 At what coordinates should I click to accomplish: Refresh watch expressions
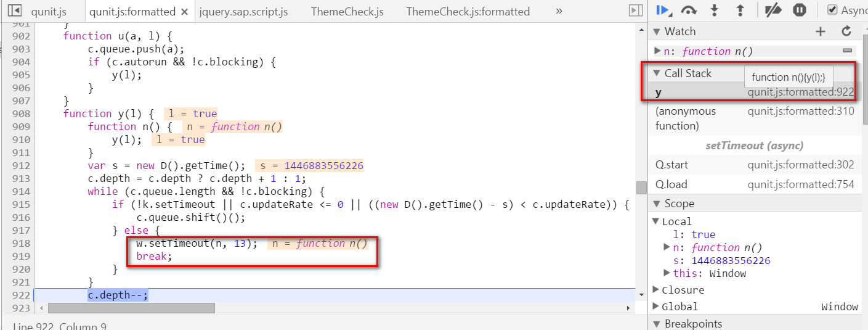[846, 31]
